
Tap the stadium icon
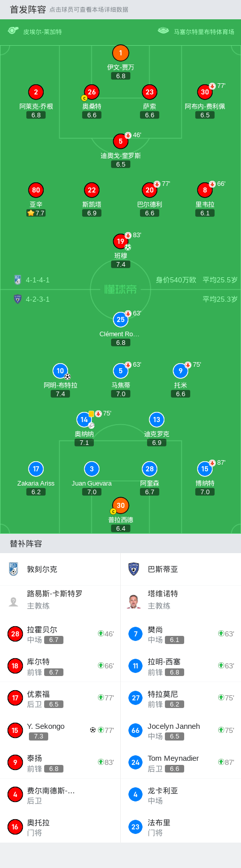pyautogui.click(x=163, y=30)
